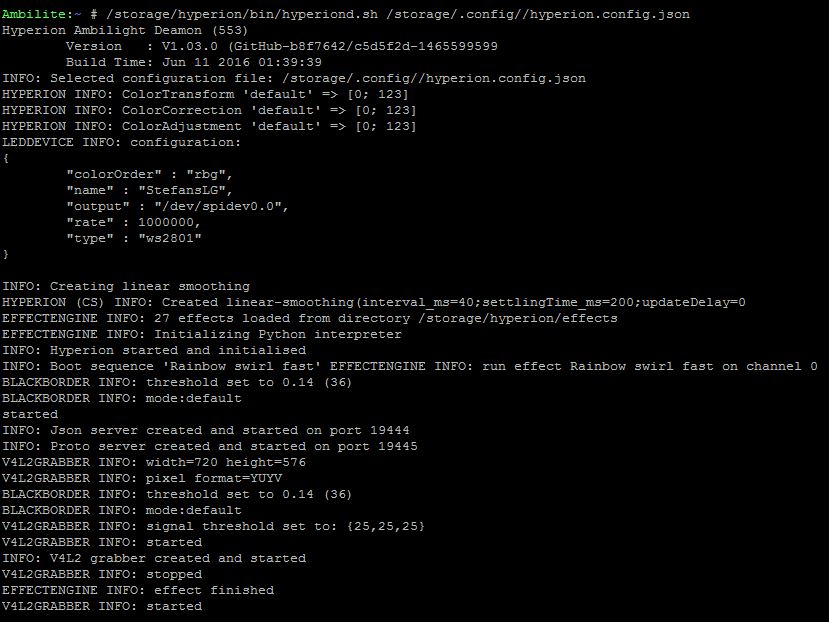This screenshot has height=622, width=829.
Task: Click the "Initializing Python interpreter" line
Action: point(202,334)
